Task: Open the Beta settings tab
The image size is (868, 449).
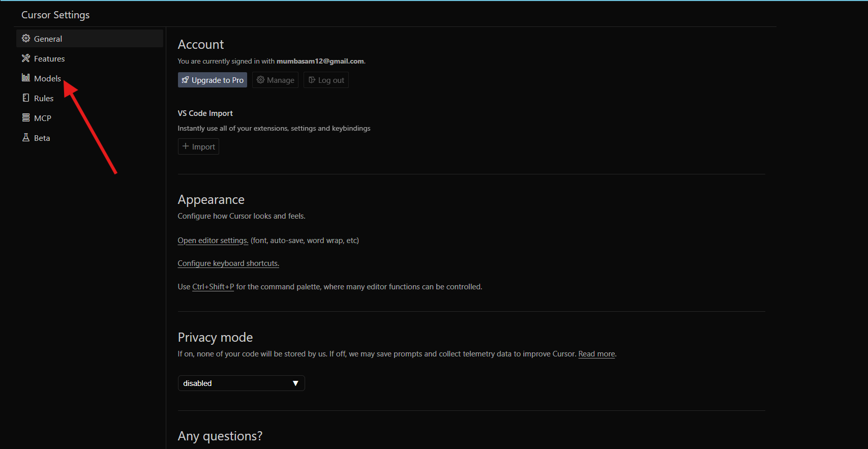Action: click(x=89, y=138)
